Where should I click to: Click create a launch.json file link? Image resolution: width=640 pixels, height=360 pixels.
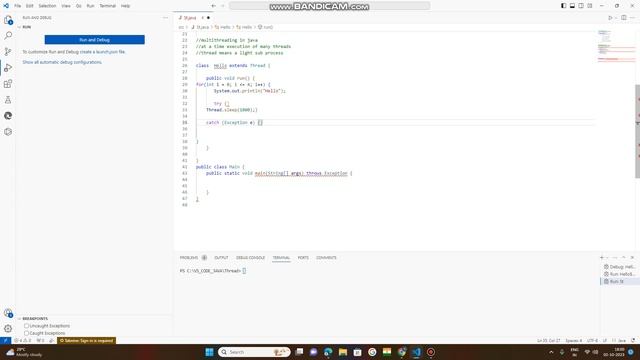coord(102,52)
